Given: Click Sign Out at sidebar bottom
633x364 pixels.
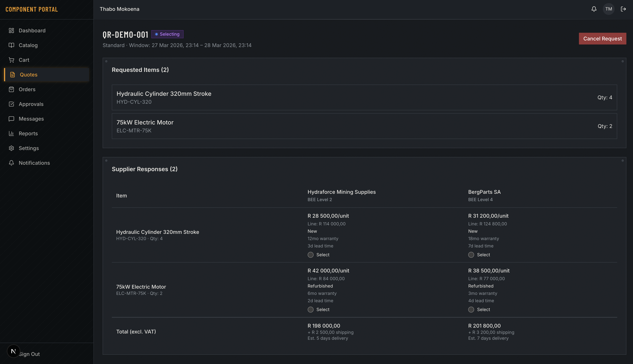Looking at the screenshot, I should click(29, 354).
